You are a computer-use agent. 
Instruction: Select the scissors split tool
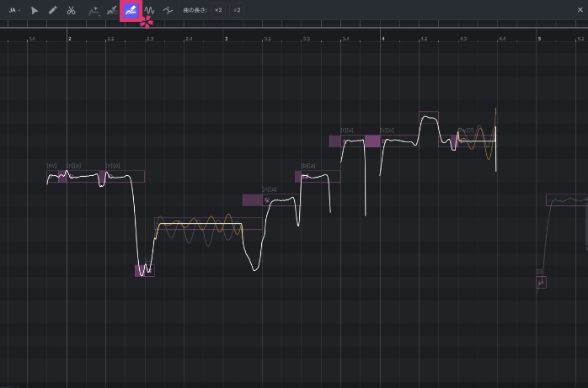(72, 10)
